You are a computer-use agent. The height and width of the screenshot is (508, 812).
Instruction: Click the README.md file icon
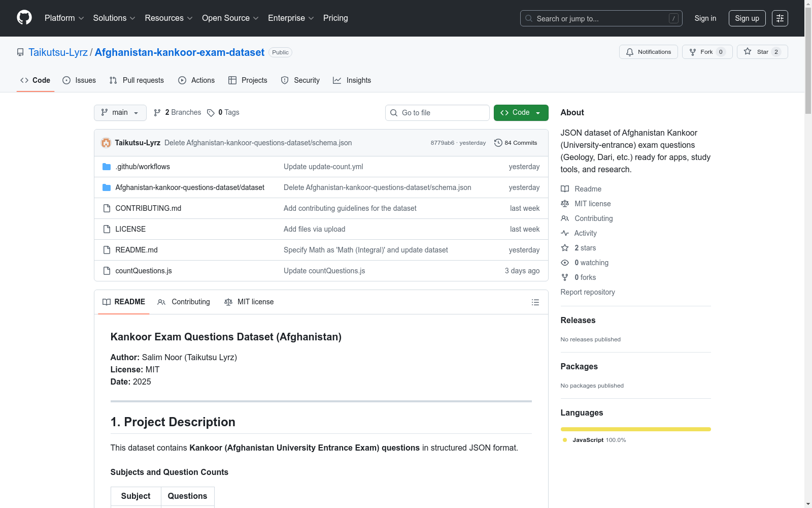click(107, 250)
